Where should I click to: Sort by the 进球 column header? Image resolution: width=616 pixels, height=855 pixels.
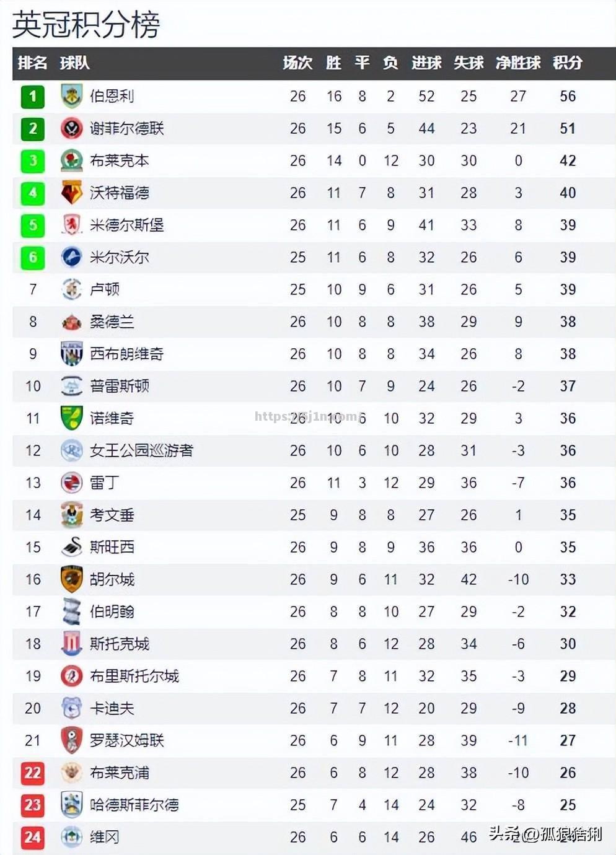click(x=426, y=63)
